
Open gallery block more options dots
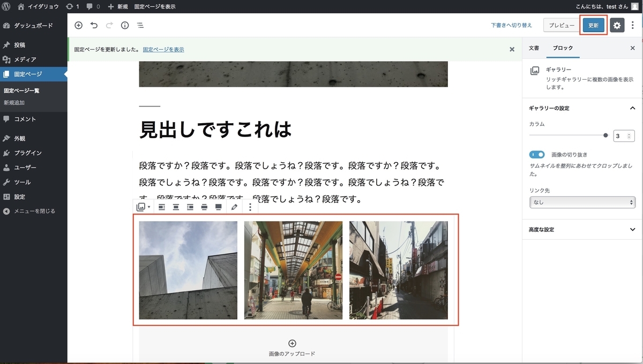[250, 207]
